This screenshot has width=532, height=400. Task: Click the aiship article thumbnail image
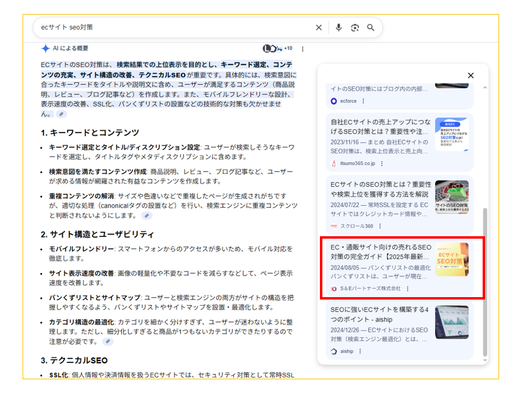pos(452,322)
